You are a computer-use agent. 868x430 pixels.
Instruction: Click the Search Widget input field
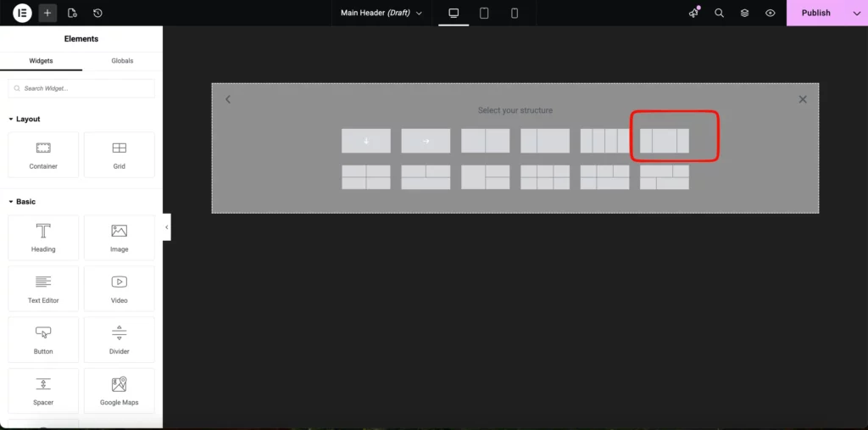point(81,88)
